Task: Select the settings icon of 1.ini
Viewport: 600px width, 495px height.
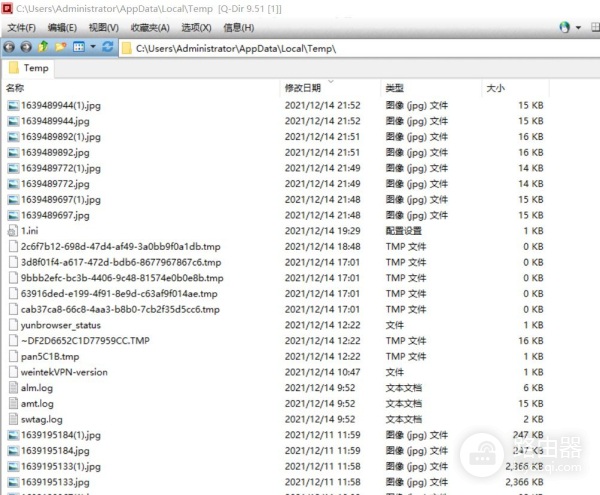Action: 13,231
